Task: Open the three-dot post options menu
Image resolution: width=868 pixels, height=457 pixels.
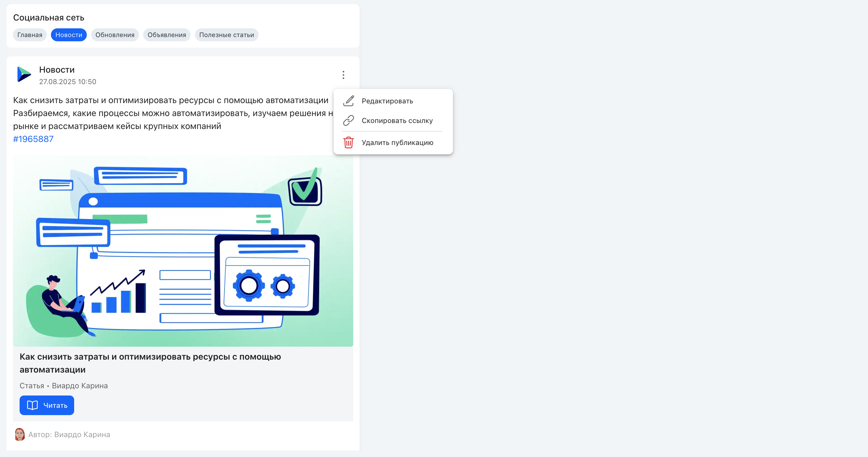Action: 343,75
